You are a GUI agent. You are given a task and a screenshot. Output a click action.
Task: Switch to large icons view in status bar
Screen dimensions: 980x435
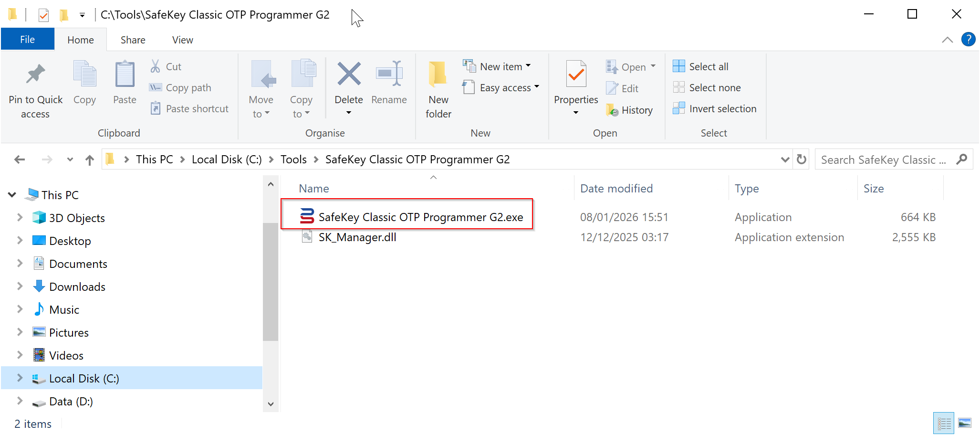(965, 423)
